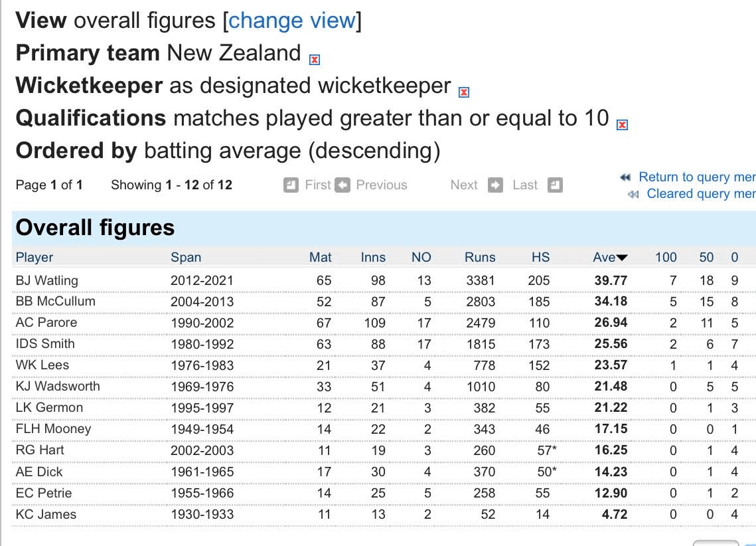Screen dimensions: 756x546
Task: Open the Cleared query menu link
Action: tap(700, 194)
